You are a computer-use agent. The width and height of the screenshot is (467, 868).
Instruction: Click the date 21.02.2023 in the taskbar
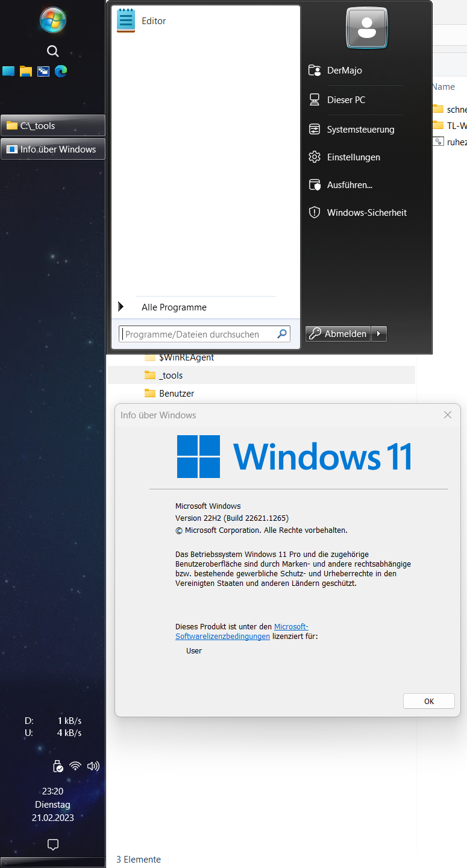point(52,818)
